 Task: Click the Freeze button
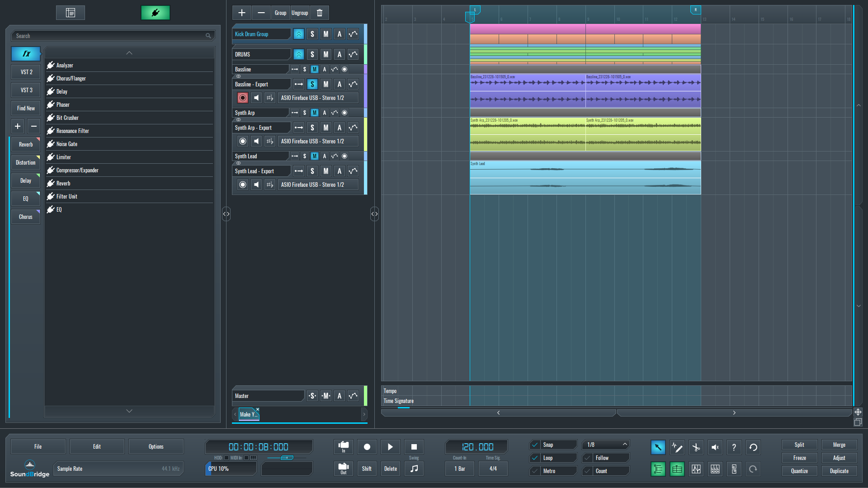pos(799,458)
